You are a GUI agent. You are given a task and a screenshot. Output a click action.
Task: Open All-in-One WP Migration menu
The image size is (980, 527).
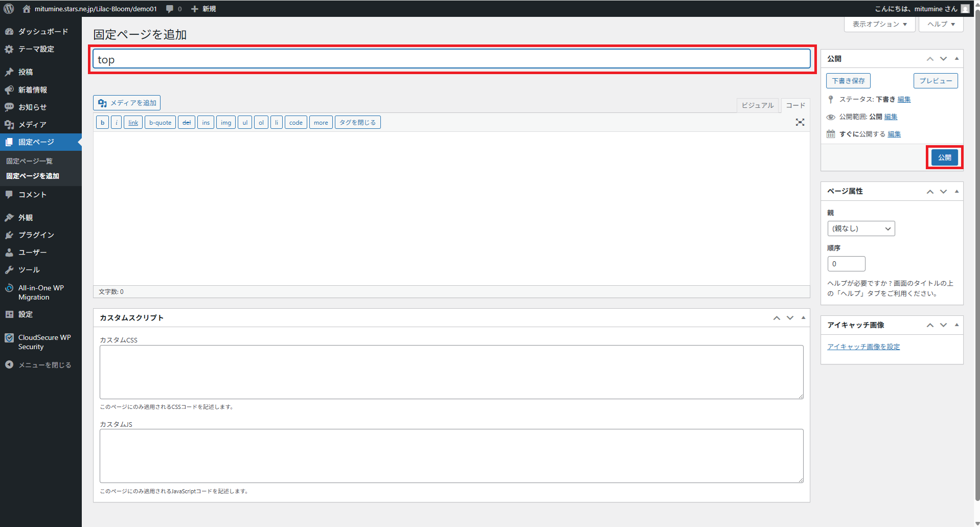coord(41,292)
